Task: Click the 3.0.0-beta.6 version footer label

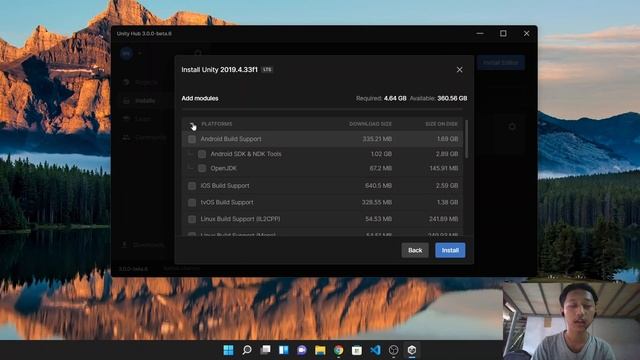Action: [133, 269]
